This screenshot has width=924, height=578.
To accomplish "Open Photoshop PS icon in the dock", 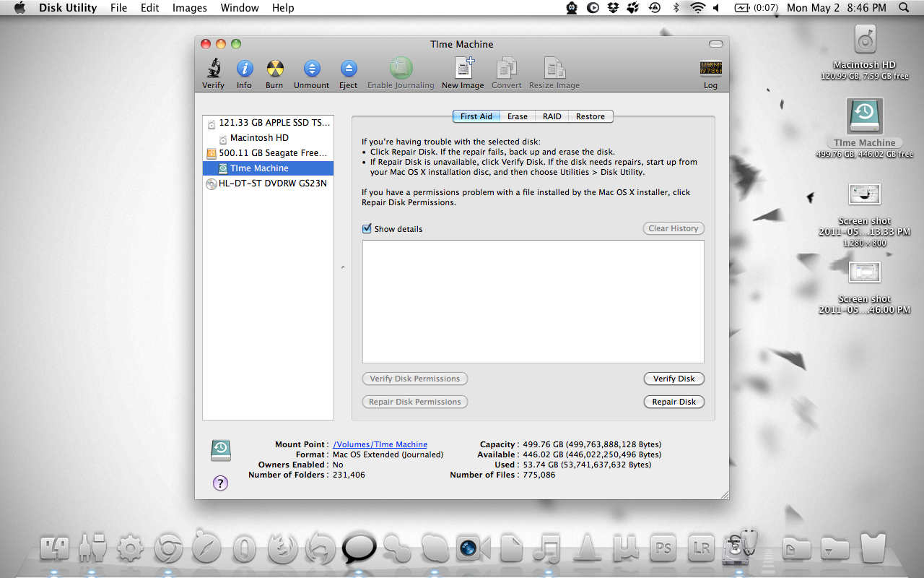I will (x=663, y=548).
